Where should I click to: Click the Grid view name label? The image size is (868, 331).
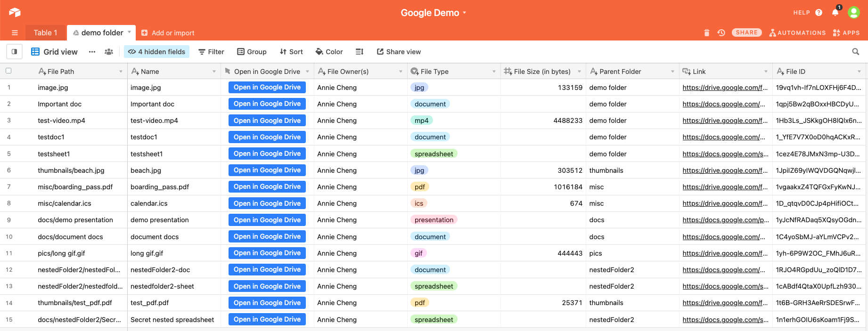(60, 52)
